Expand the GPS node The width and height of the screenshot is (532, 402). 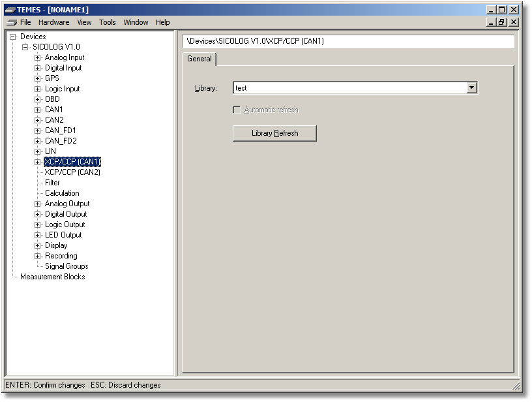click(x=38, y=78)
